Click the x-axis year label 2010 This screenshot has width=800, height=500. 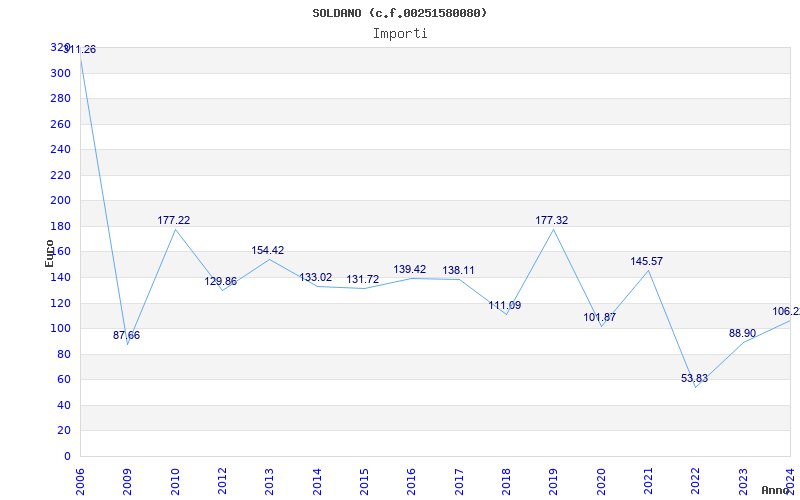click(x=175, y=482)
